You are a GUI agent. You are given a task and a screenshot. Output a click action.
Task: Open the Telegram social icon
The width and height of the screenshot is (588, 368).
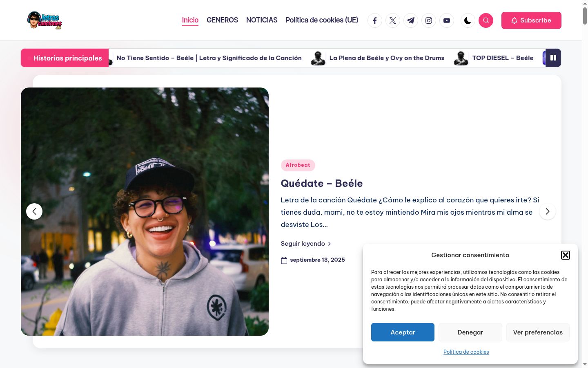(411, 20)
